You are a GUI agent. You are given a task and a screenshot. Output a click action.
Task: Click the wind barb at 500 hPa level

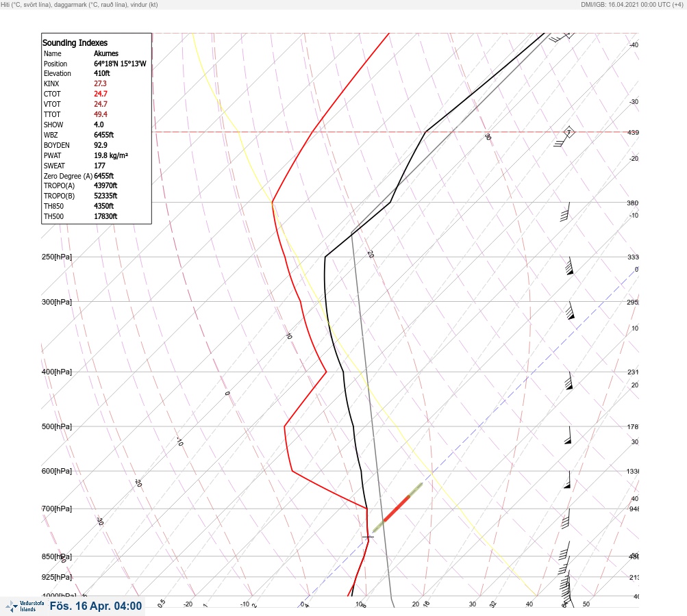569,435
